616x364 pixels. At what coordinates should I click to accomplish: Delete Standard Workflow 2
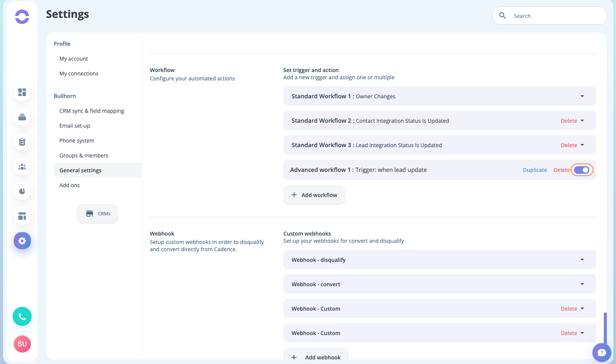tap(569, 121)
